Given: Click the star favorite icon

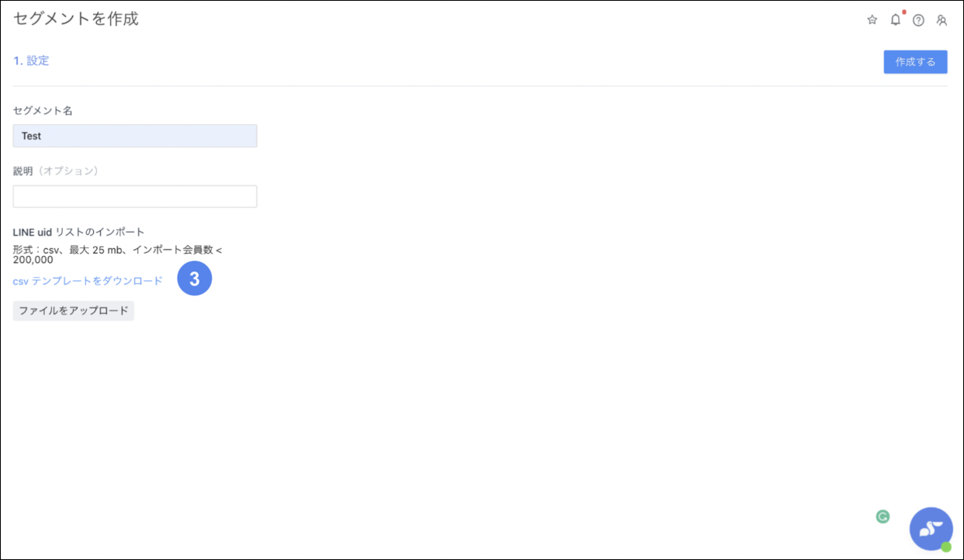Looking at the screenshot, I should (872, 20).
